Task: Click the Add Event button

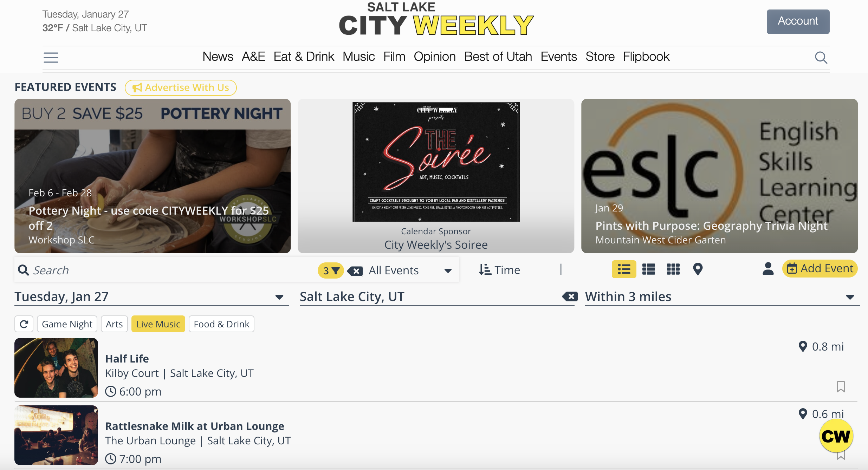Action: click(x=820, y=269)
